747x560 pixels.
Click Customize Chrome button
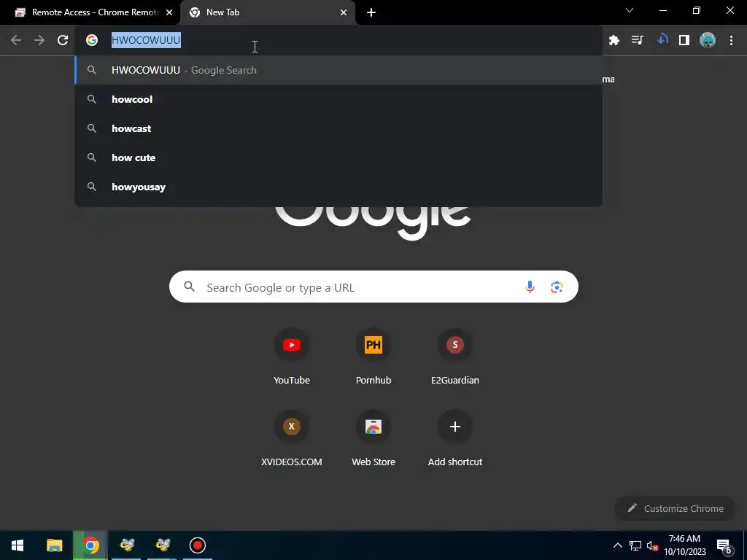point(676,508)
